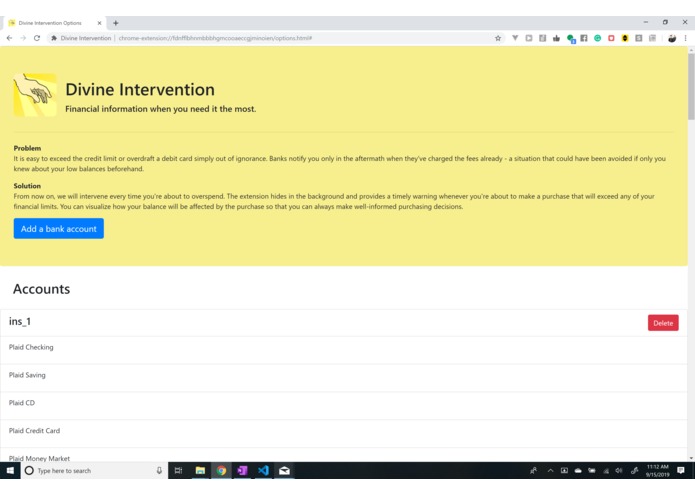Go forward with the browser arrow

pos(23,38)
